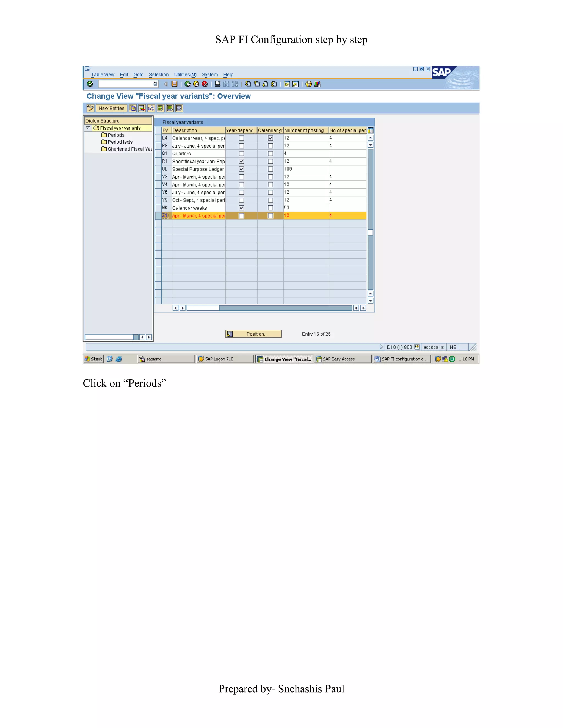This screenshot has width=563, height=728.
Task: Click the green checkmark Enter icon
Action: 90,84
